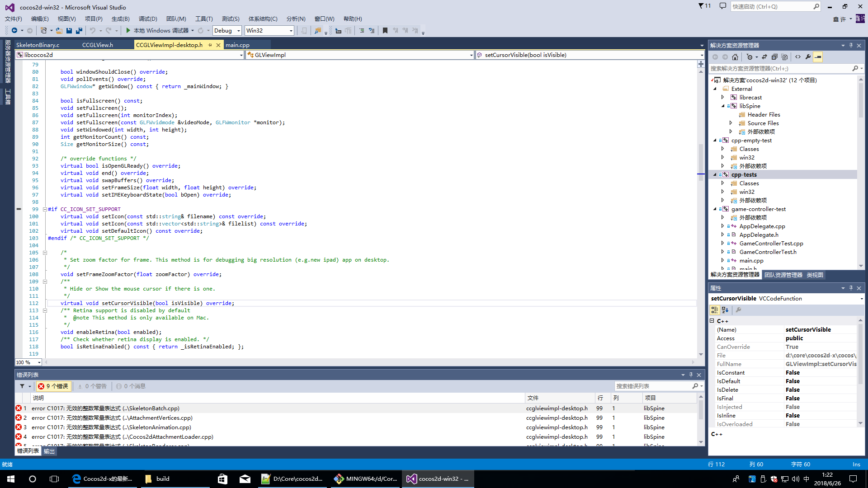This screenshot has width=868, height=488.
Task: Expand the librecast project node
Action: click(x=722, y=97)
